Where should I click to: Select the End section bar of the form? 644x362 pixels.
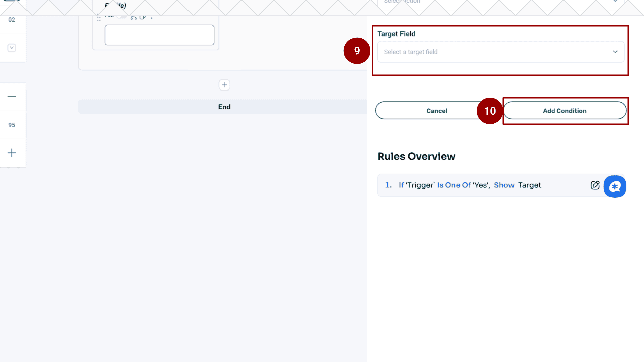click(x=224, y=107)
